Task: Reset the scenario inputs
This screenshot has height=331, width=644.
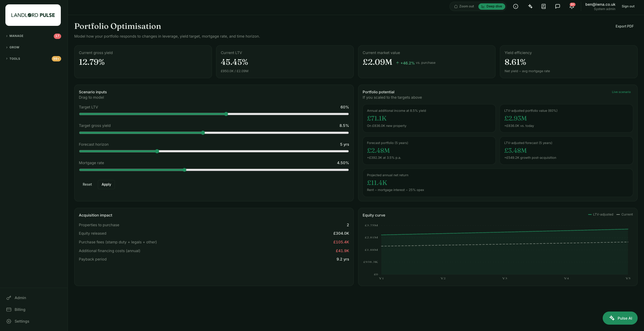Action: tap(87, 185)
